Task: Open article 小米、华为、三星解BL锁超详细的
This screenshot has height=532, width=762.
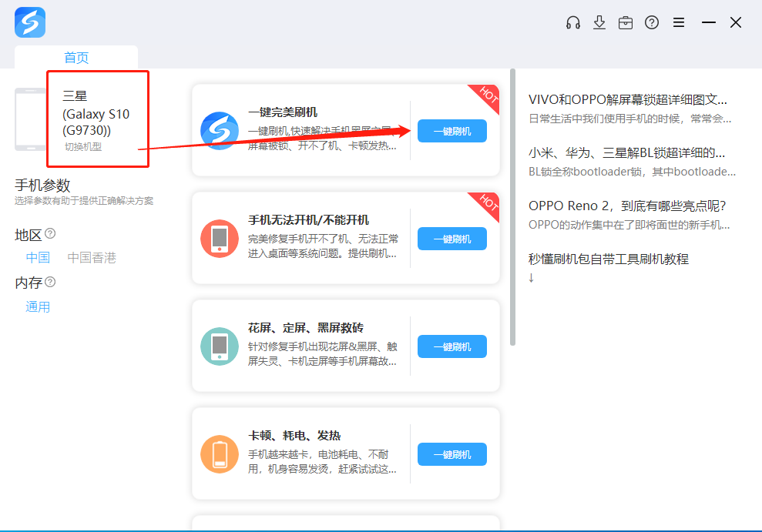Action: [x=627, y=153]
